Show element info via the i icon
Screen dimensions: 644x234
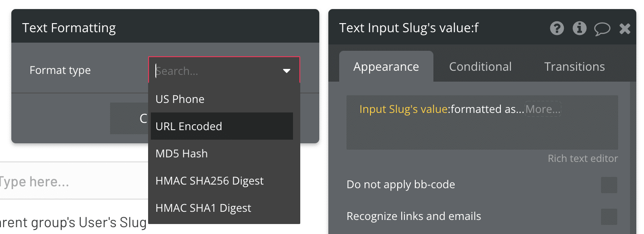tap(580, 29)
